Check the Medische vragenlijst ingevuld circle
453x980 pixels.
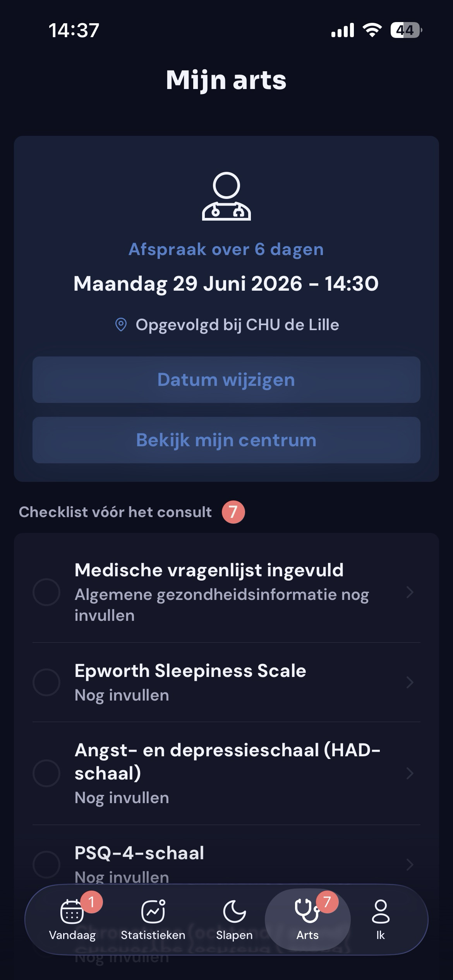[46, 592]
